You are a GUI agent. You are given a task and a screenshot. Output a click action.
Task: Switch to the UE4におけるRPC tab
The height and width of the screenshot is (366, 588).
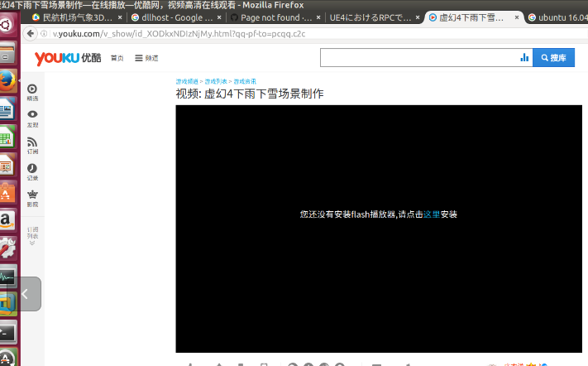[375, 17]
